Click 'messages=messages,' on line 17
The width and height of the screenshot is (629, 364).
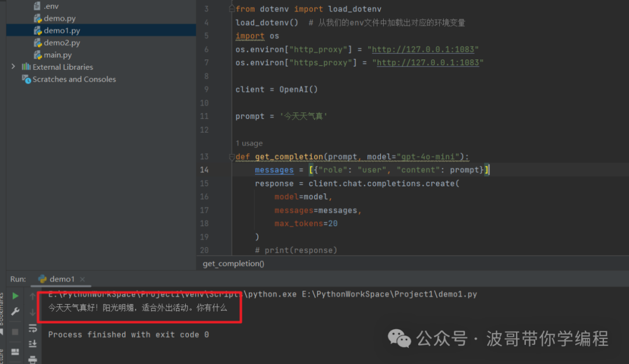point(318,210)
